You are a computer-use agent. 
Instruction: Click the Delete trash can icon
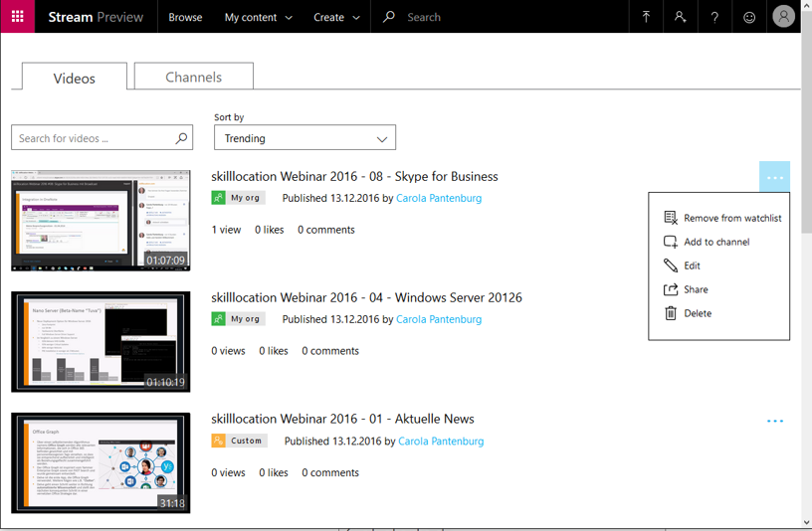(x=671, y=313)
